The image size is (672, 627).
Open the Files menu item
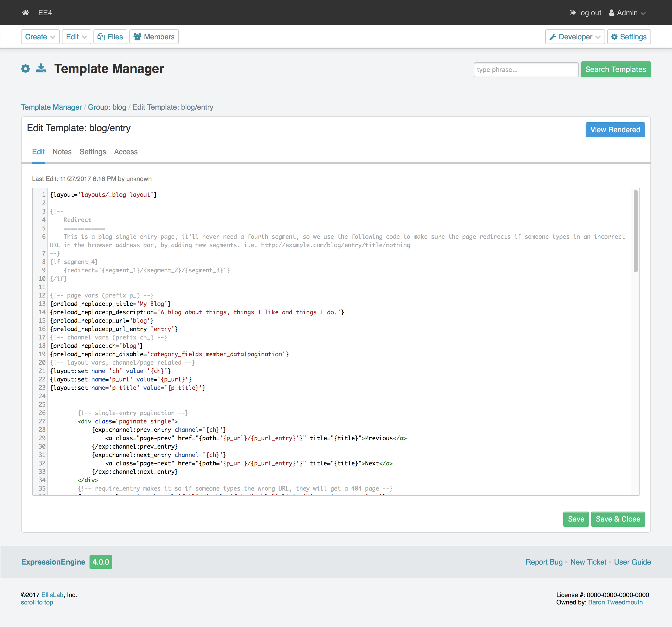click(x=110, y=37)
